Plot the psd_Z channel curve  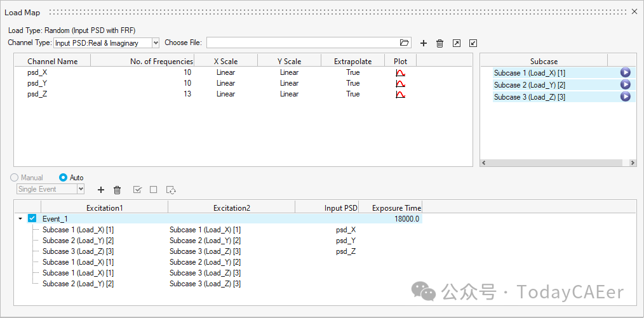click(401, 94)
